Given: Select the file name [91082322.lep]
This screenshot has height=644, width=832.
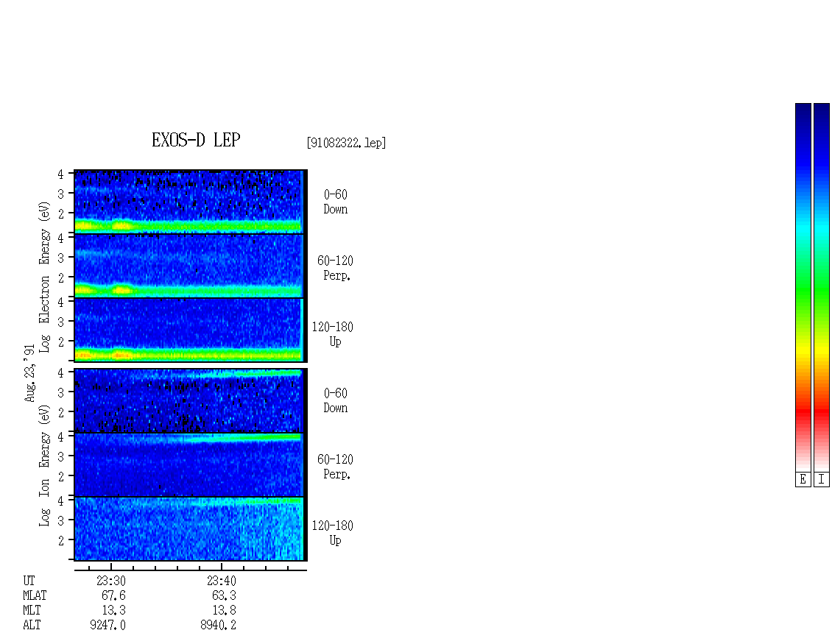Looking at the screenshot, I should click(346, 143).
